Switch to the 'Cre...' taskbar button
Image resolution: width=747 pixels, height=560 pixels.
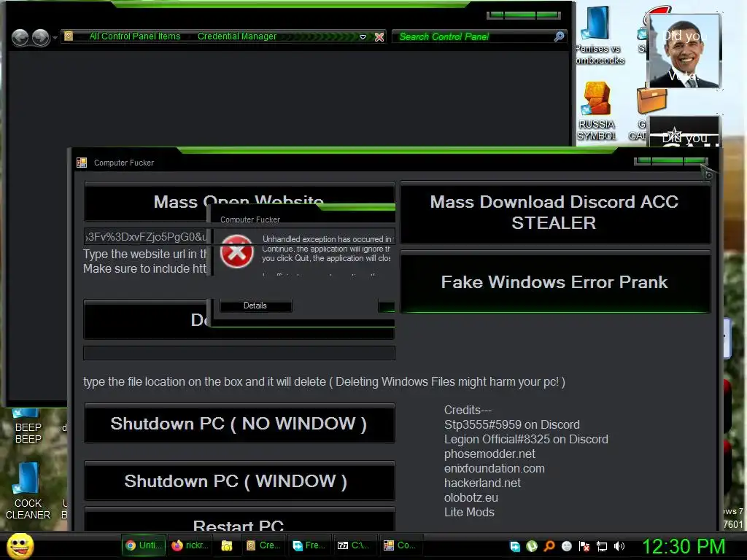(x=263, y=545)
